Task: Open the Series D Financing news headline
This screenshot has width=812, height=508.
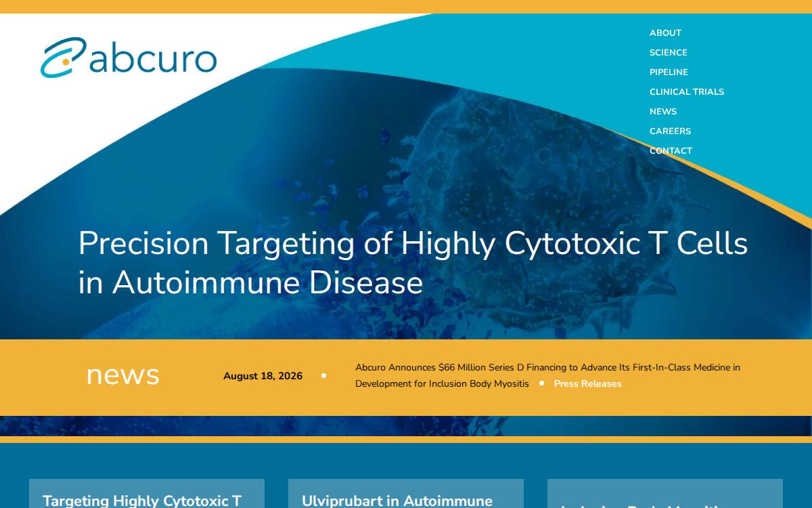Action: [547, 375]
